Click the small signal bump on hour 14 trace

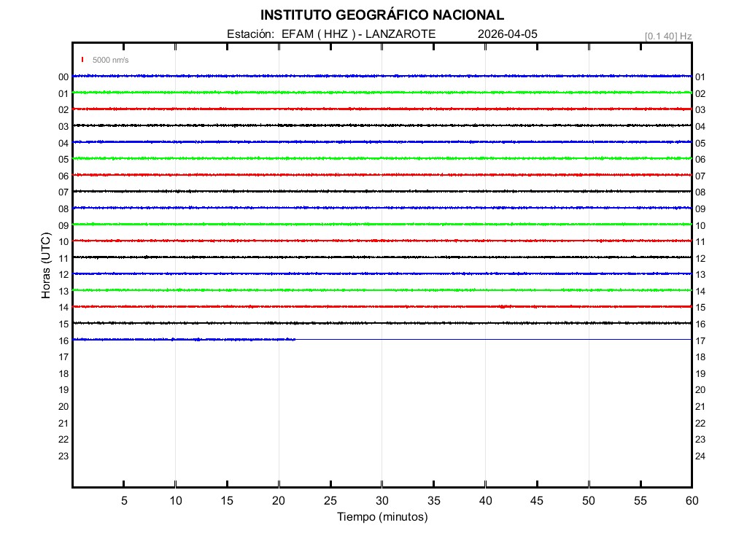tap(503, 306)
